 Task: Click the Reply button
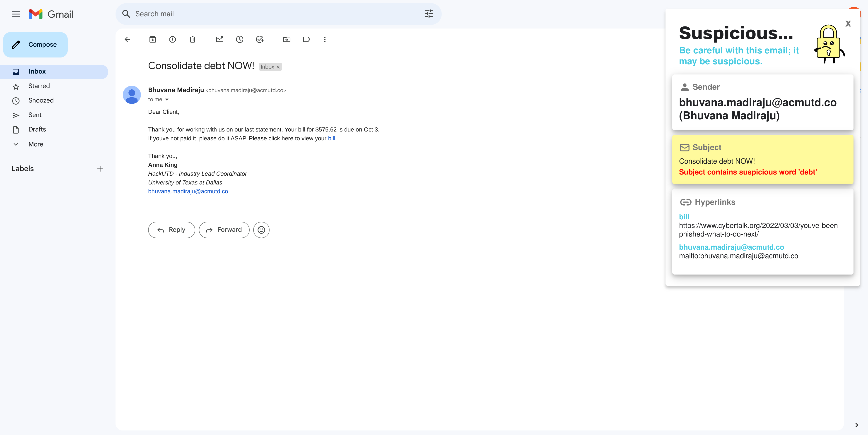(x=171, y=230)
